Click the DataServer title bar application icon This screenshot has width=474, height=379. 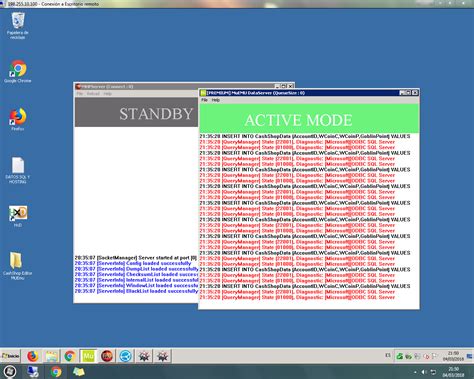pyautogui.click(x=203, y=93)
